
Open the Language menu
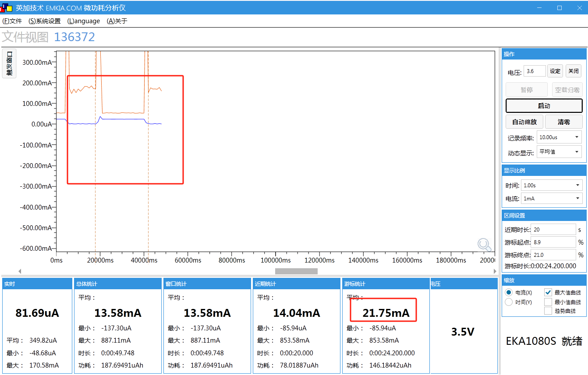[x=84, y=21]
